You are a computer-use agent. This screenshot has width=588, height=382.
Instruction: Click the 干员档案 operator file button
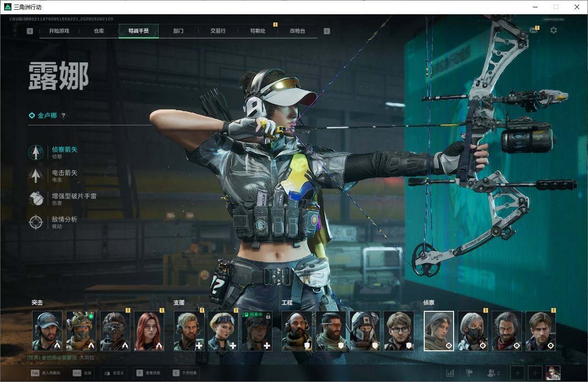tap(185, 373)
